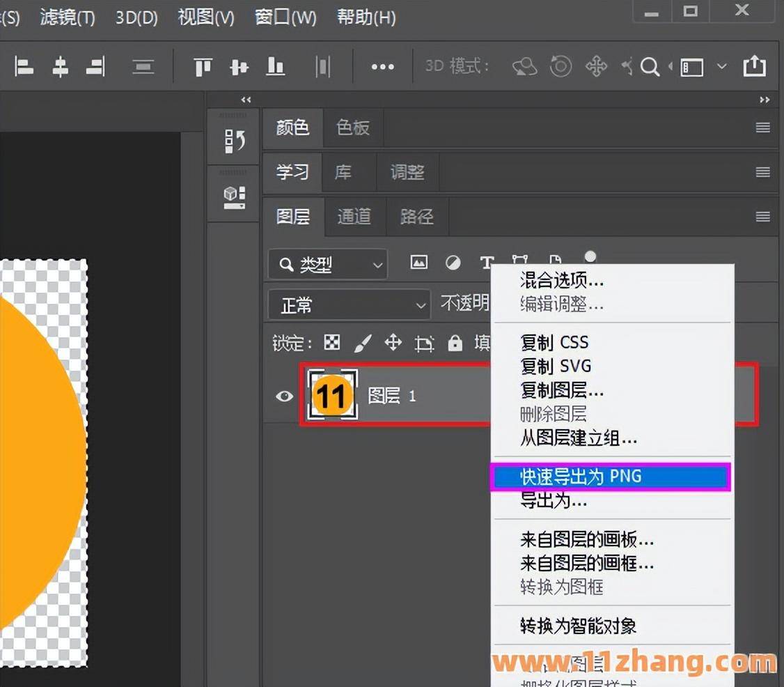Open the search magnifier in options bar

pos(650,66)
